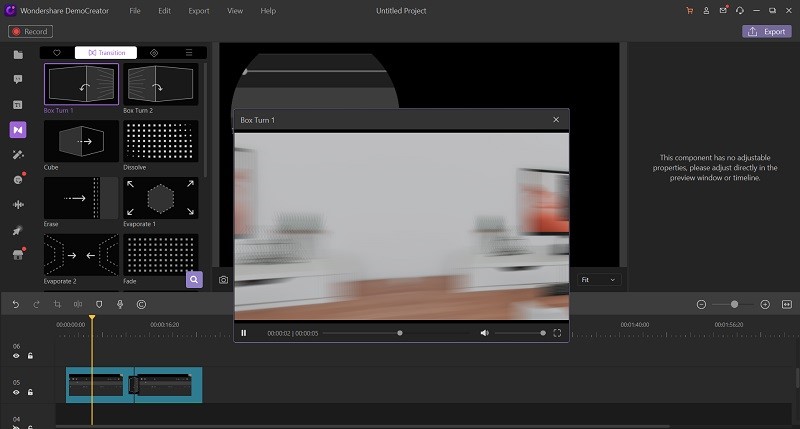Toggle lock of track 06
This screenshot has height=429, width=800.
point(30,356)
